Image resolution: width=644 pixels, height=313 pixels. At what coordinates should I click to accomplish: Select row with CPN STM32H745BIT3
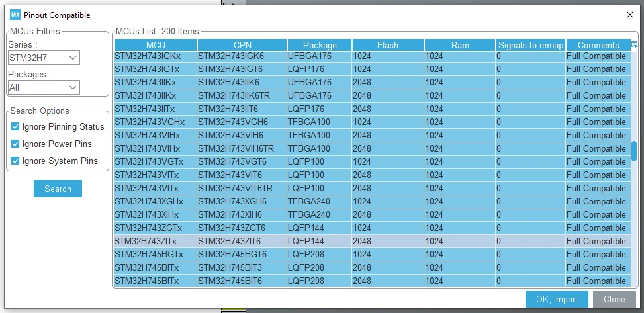tap(372, 267)
